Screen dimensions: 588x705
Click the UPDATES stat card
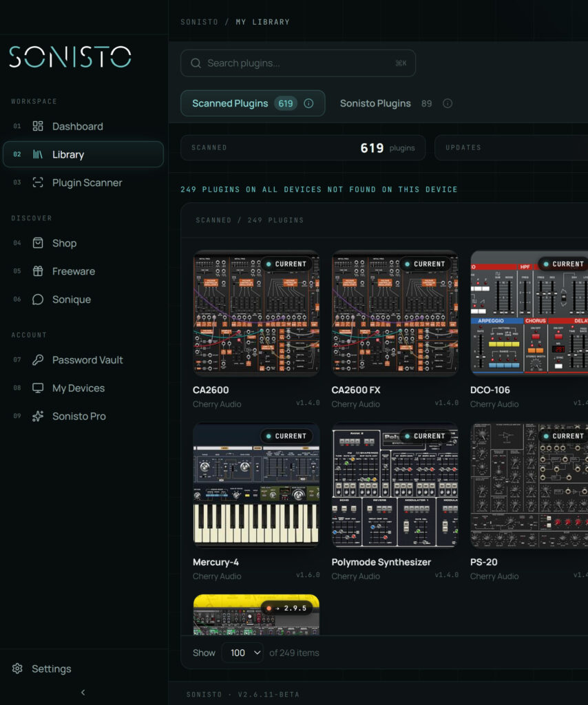coord(511,147)
